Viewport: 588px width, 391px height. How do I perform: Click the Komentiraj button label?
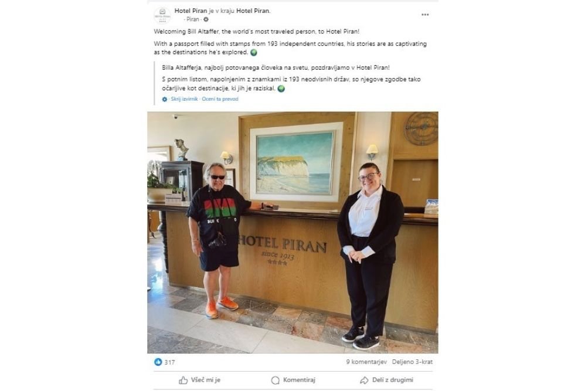coord(299,380)
